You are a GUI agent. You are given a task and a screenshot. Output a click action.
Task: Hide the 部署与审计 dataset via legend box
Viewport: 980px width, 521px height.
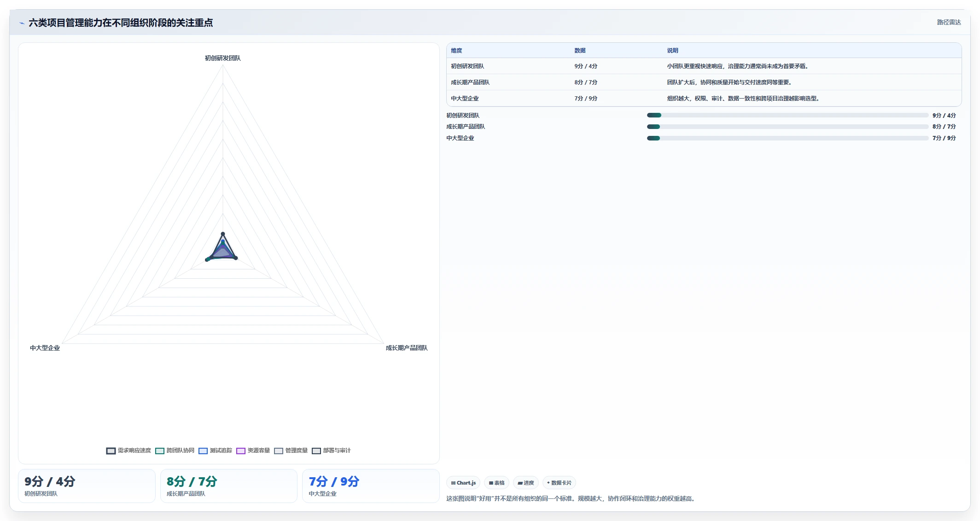[x=316, y=451]
